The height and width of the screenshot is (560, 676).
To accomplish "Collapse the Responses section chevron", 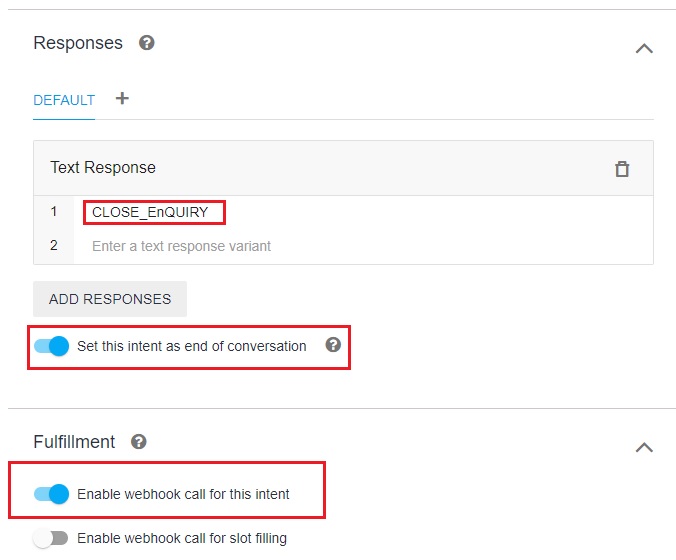I will tap(644, 47).
